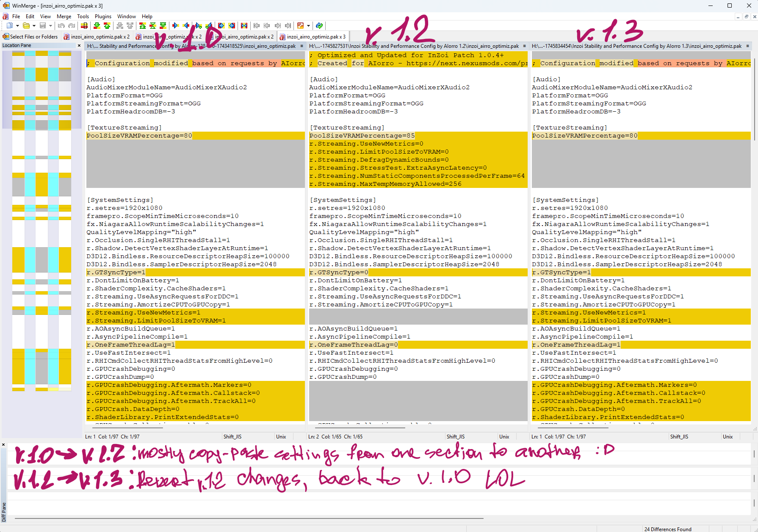The height and width of the screenshot is (532, 758).
Task: Copy left and advance to next difference
Action: [x=208, y=26]
